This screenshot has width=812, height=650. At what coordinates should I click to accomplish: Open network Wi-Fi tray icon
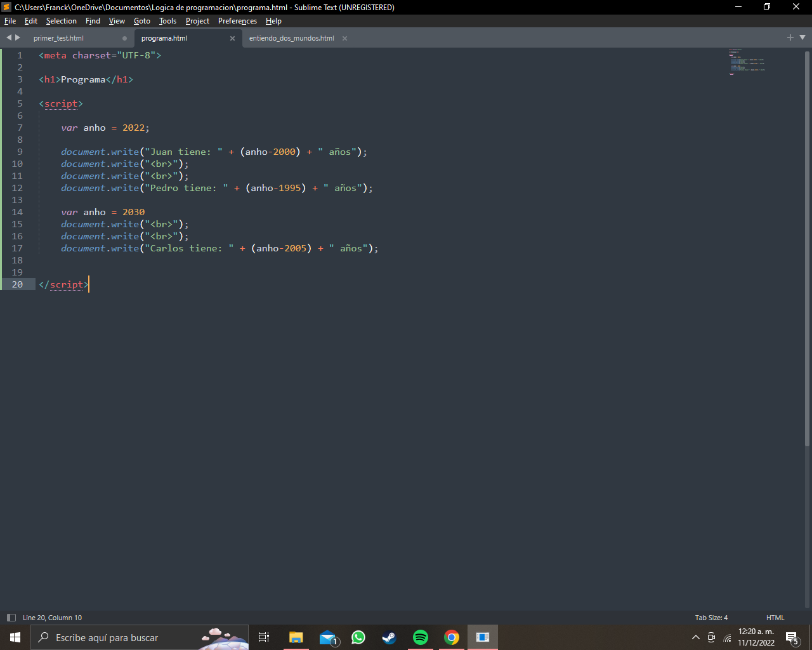(727, 637)
